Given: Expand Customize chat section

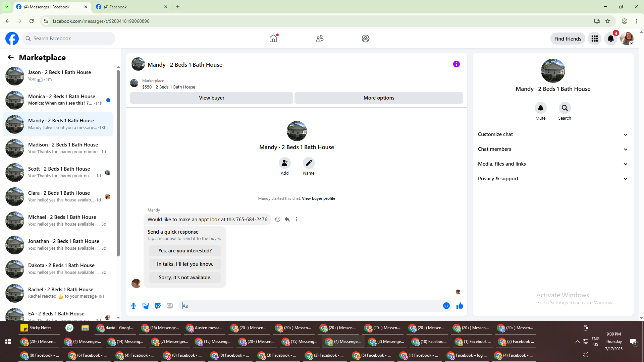Looking at the screenshot, I should [553, 134].
